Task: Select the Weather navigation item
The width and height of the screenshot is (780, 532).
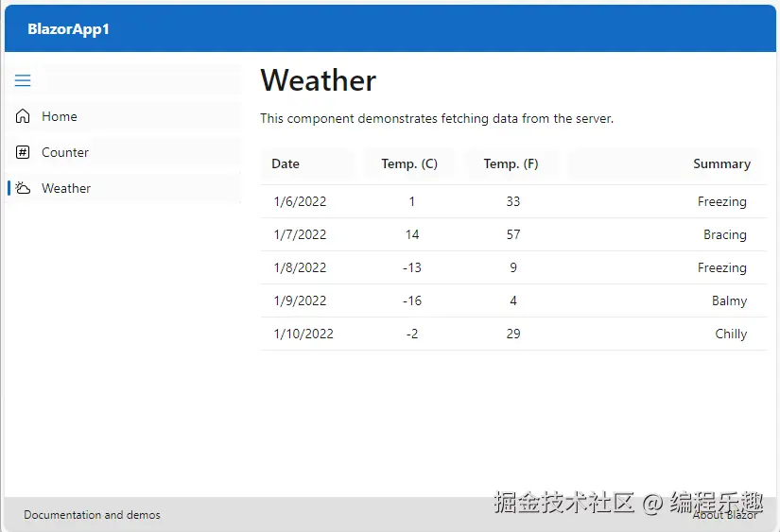Action: click(x=122, y=188)
